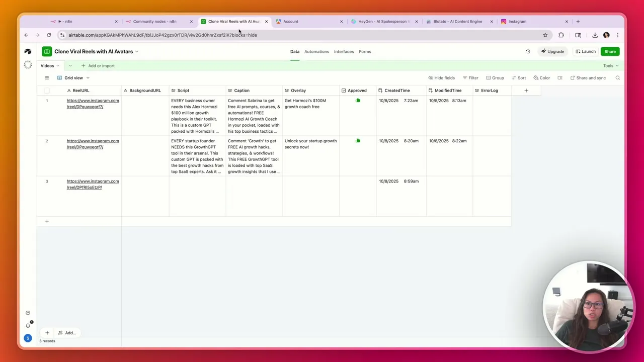Select the 'Comment Sabrina to get' Caption cell

tap(254, 116)
